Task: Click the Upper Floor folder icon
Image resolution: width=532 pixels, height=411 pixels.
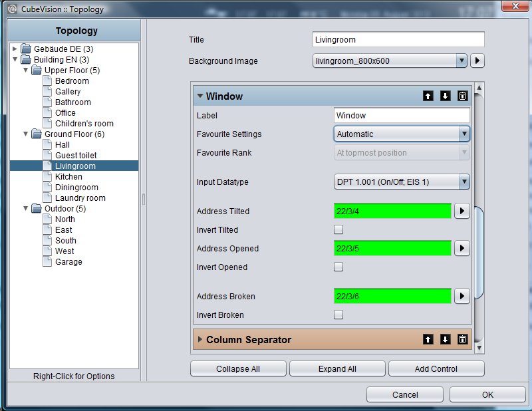Action: pos(37,70)
